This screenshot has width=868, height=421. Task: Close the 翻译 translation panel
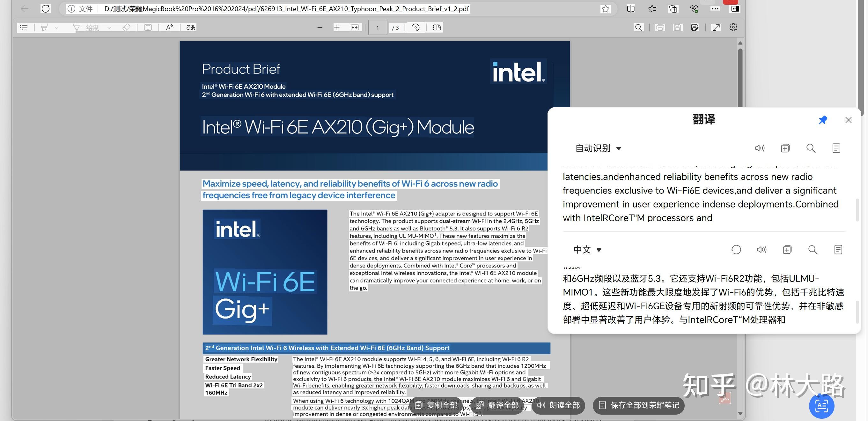click(x=849, y=120)
